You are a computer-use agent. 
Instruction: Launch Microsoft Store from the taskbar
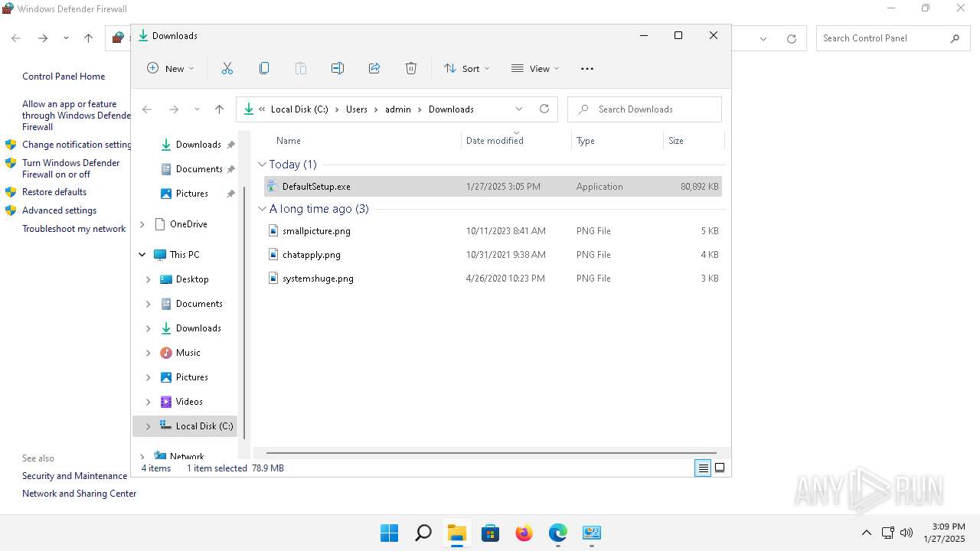point(490,533)
